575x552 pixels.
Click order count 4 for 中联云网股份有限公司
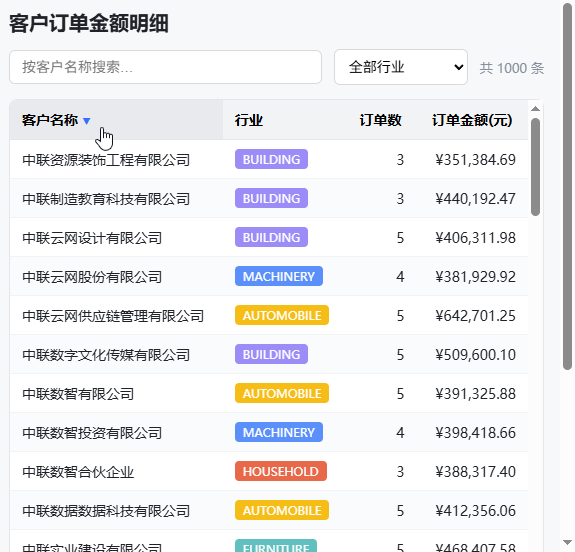coord(400,277)
